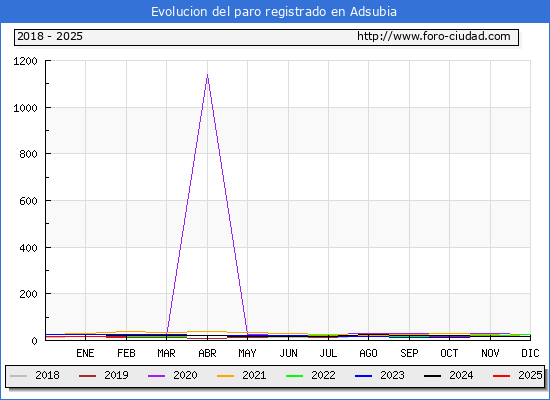Click the '2023' legend label
Image resolution: width=550 pixels, height=400 pixels.
pyautogui.click(x=393, y=375)
